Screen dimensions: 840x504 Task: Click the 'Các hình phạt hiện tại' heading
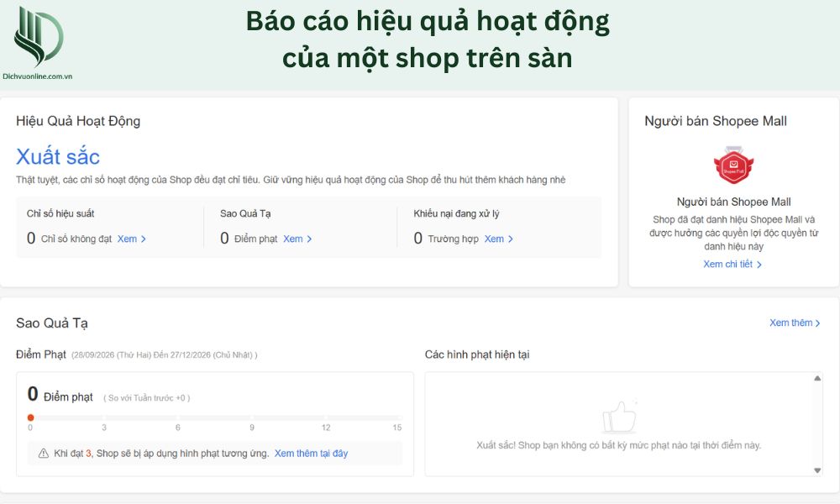coord(477,354)
